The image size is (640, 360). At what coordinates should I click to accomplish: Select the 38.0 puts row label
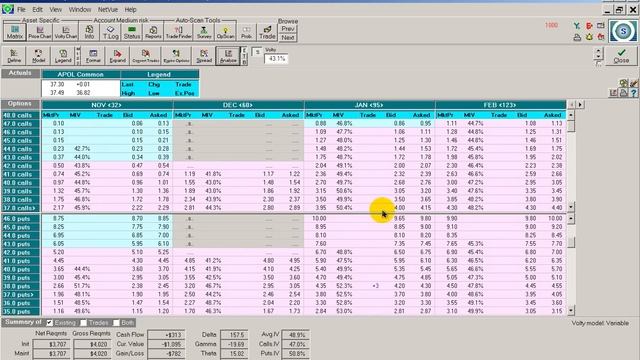(x=20, y=286)
